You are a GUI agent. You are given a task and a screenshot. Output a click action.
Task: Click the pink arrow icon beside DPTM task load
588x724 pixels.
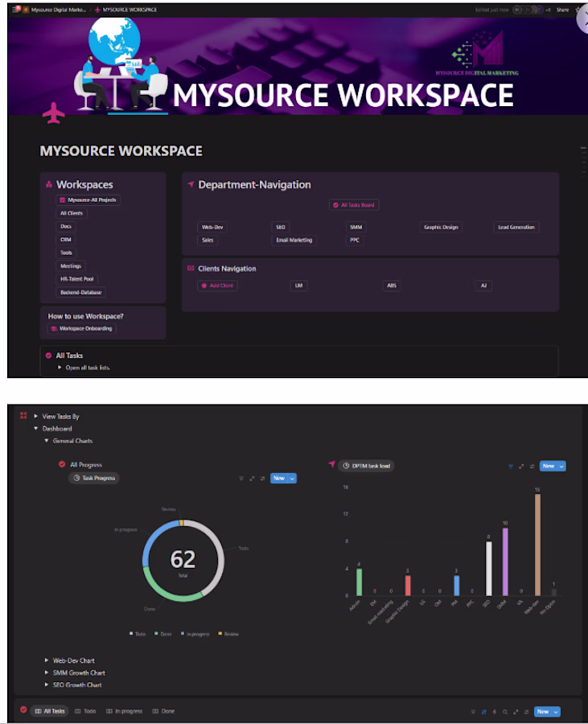pyautogui.click(x=331, y=464)
